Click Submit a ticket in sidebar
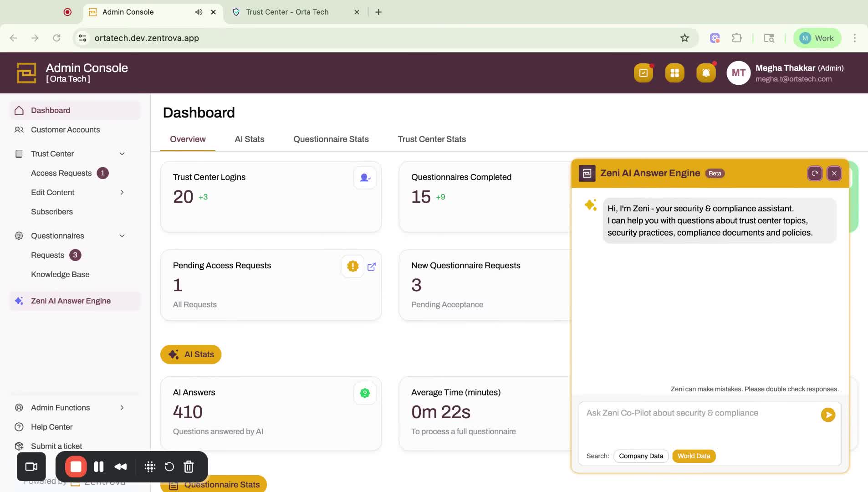This screenshot has height=492, width=868. [x=56, y=446]
